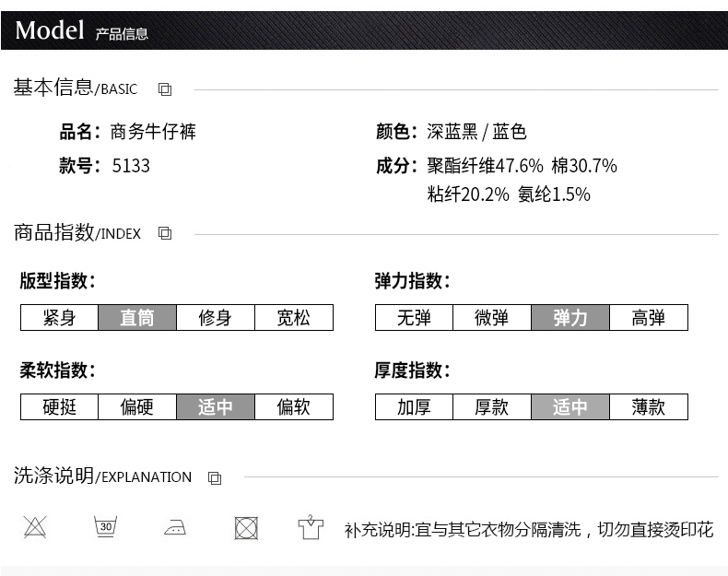Click the style number 5133
The image size is (728, 576).
tap(130, 166)
